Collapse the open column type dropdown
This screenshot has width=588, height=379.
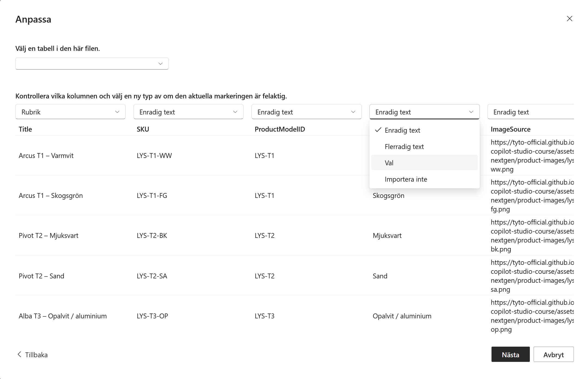424,112
